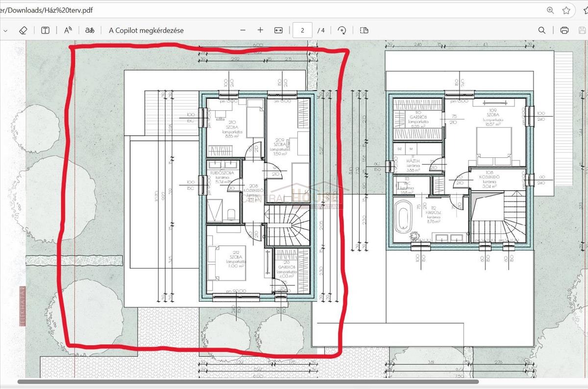Open browser zoom options in address bar
Viewport: 588px width, 389px height.
pyautogui.click(x=550, y=10)
